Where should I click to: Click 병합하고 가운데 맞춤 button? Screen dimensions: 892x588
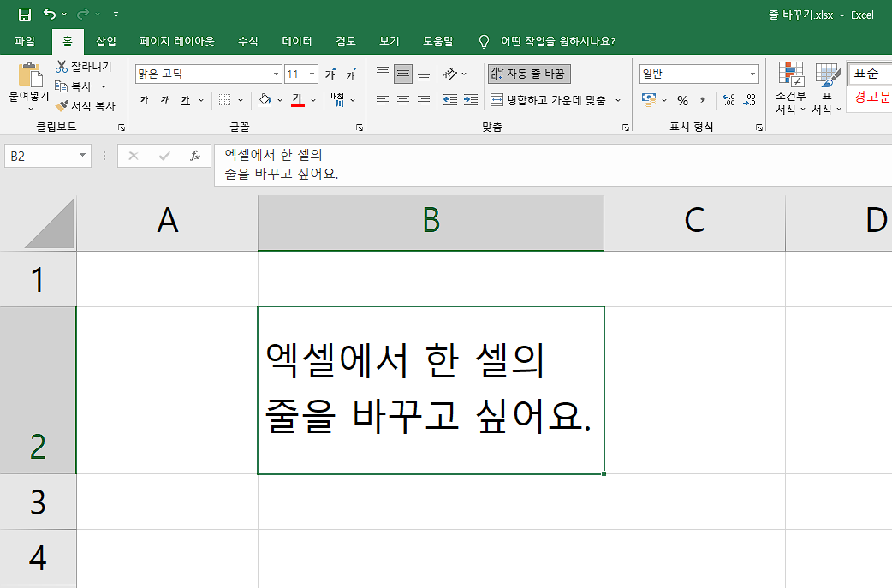(x=549, y=100)
